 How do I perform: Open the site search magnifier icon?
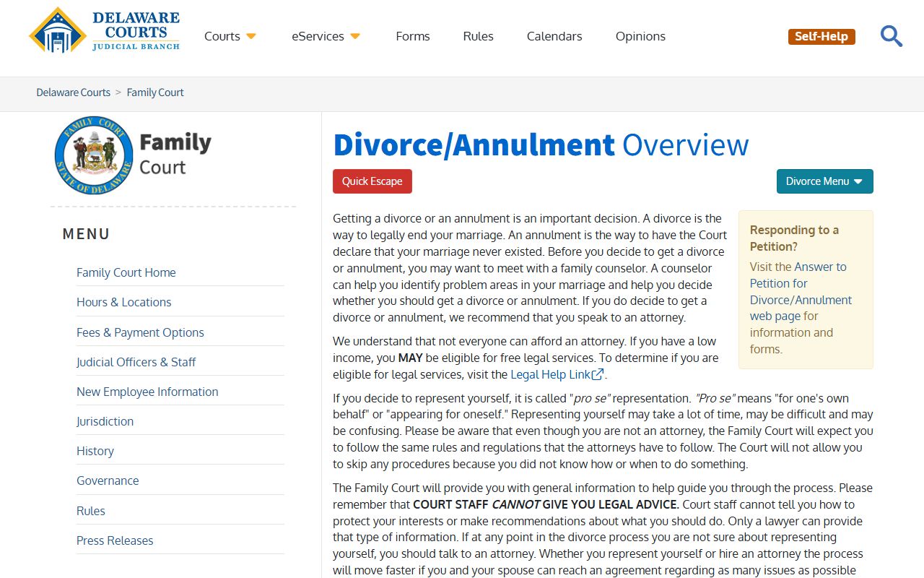point(892,36)
